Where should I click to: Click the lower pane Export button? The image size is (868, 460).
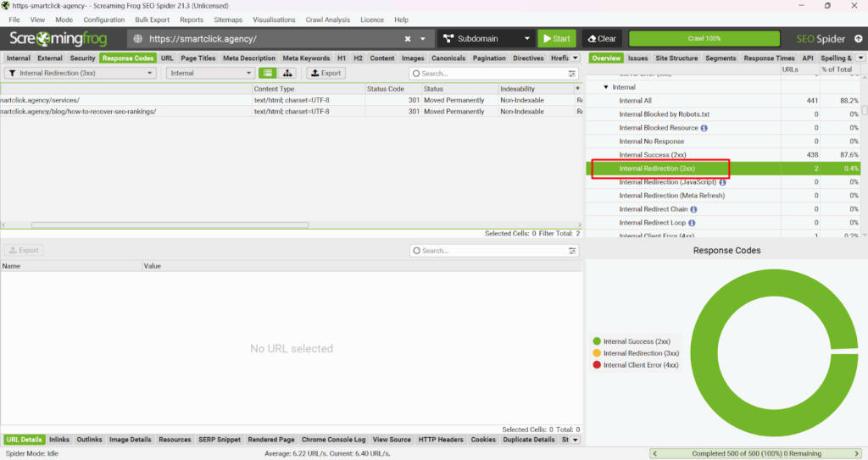(24, 250)
